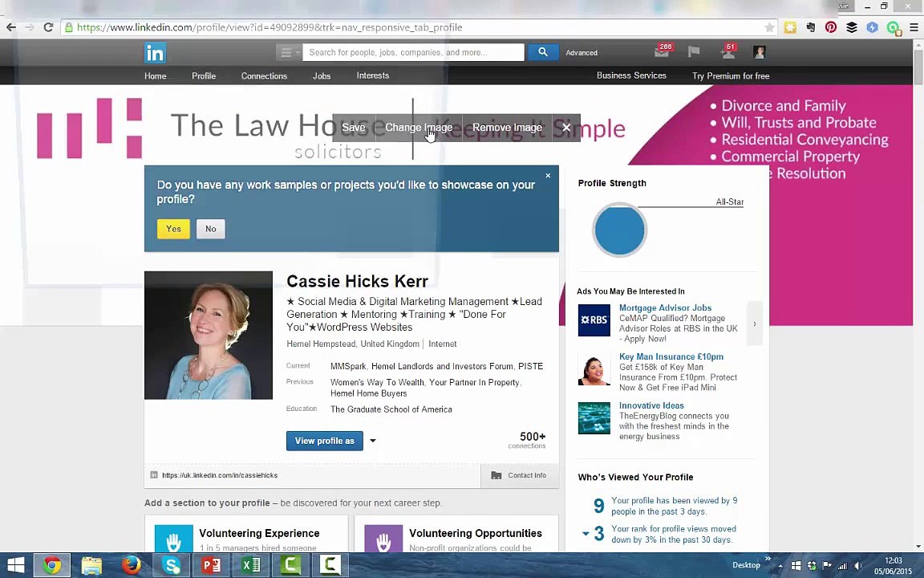Screen dimensions: 924x578
Task: Save the background image
Action: coord(354,128)
